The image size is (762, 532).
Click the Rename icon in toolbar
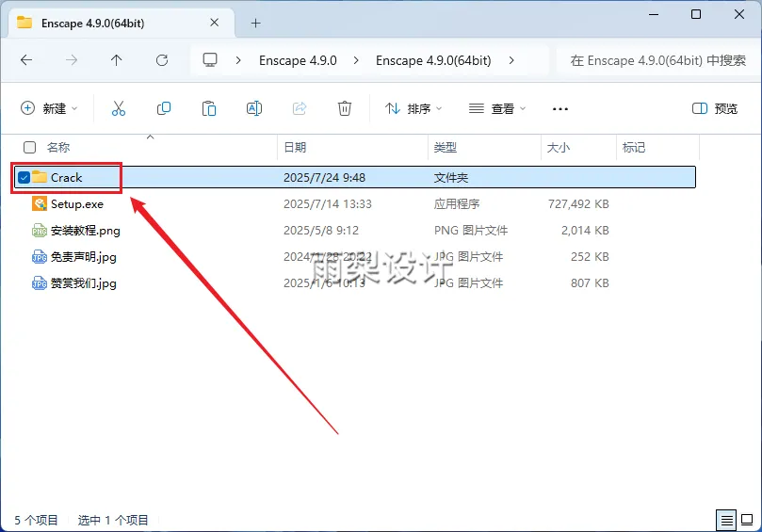point(254,108)
